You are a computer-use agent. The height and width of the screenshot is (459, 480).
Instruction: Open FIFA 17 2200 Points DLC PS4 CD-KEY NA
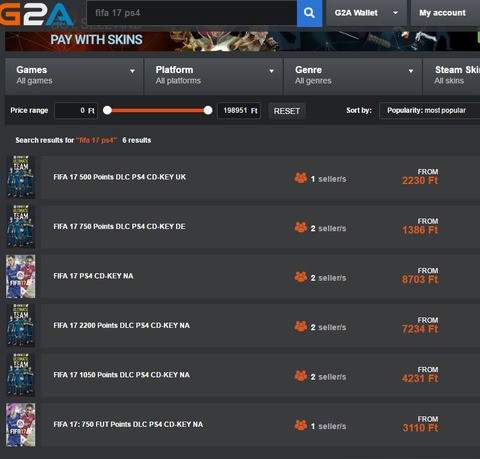[x=121, y=325]
